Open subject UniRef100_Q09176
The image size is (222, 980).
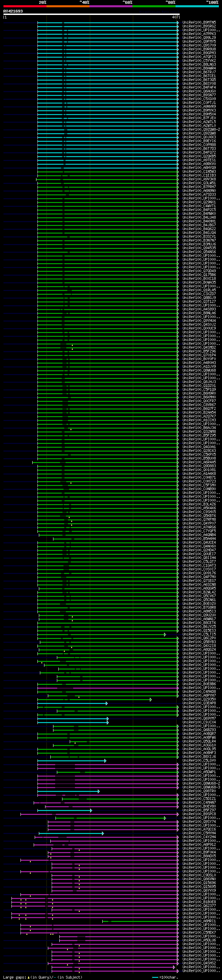(x=199, y=573)
